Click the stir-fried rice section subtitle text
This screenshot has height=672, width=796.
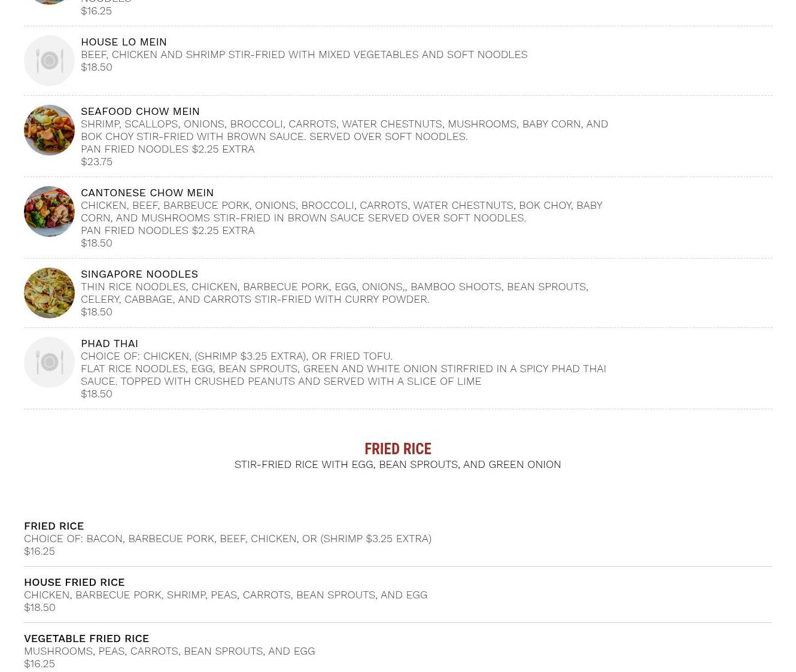(398, 464)
